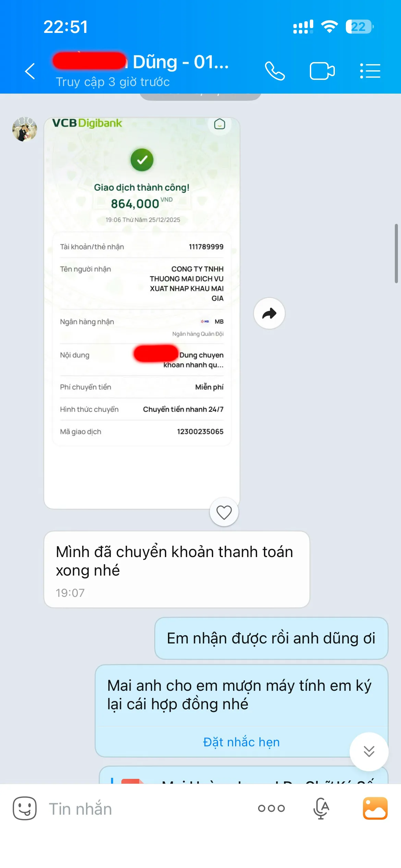
Task: Select message 'Mình đã chuyển khoản thanh toán xong nhé'
Action: 177,569
